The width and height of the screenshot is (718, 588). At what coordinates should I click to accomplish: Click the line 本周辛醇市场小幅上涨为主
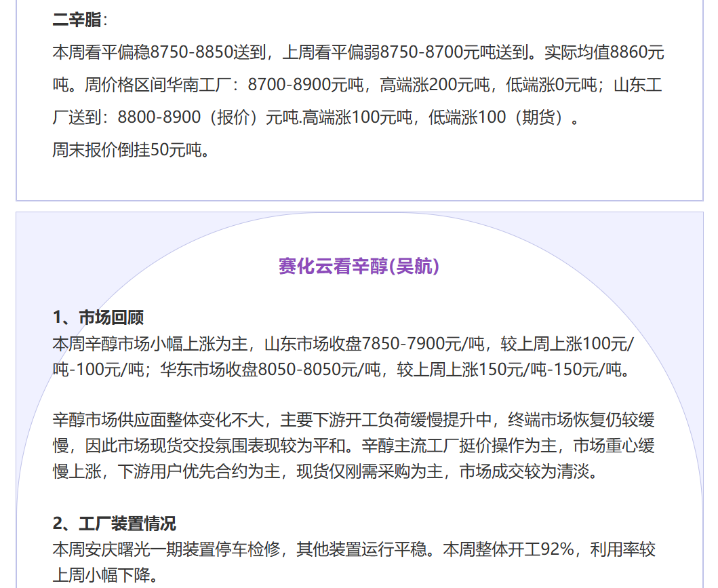point(344,343)
